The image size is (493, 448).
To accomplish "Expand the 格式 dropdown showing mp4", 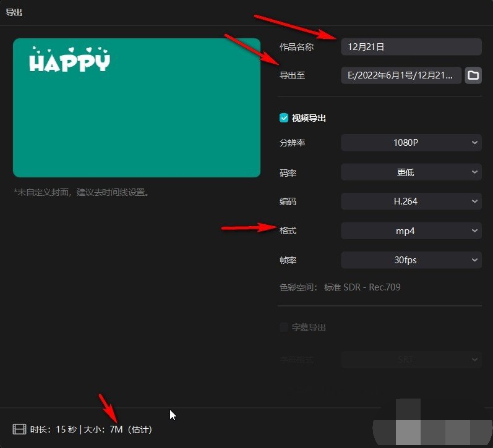I will [x=411, y=231].
